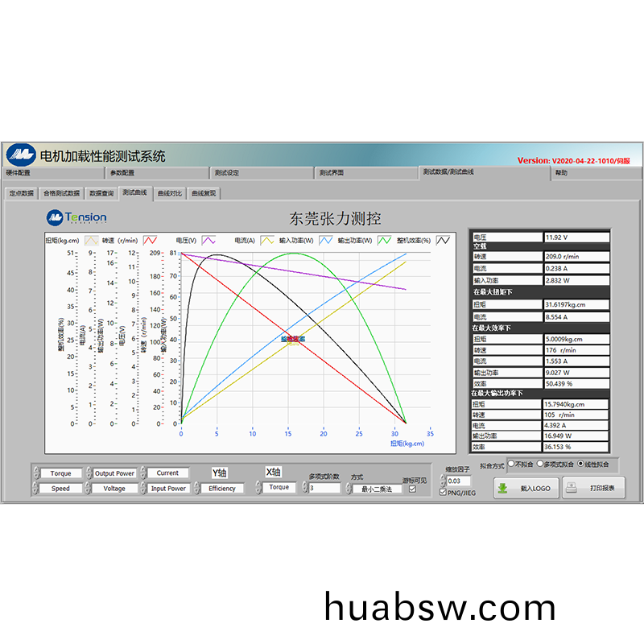Click the purple 电压 voltage curve legend icon
The height and width of the screenshot is (644, 644).
(x=208, y=240)
